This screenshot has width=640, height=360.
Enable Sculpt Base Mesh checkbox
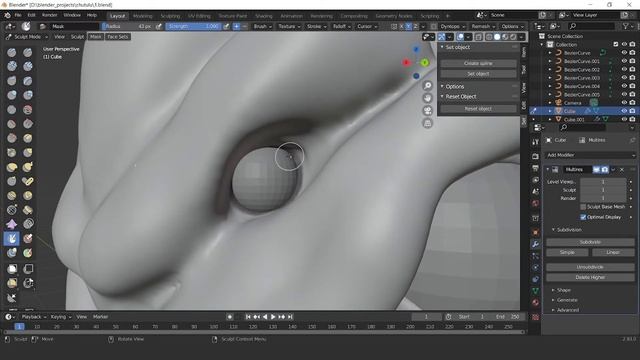click(583, 207)
